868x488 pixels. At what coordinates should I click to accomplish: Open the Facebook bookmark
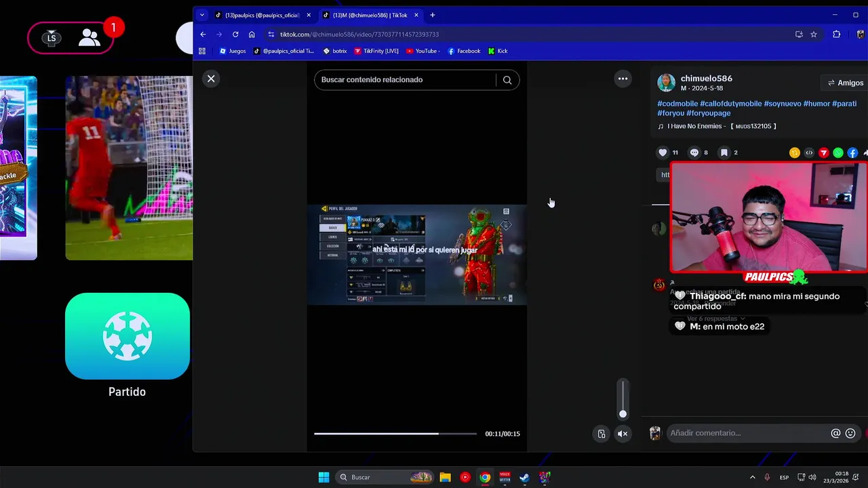(x=464, y=51)
